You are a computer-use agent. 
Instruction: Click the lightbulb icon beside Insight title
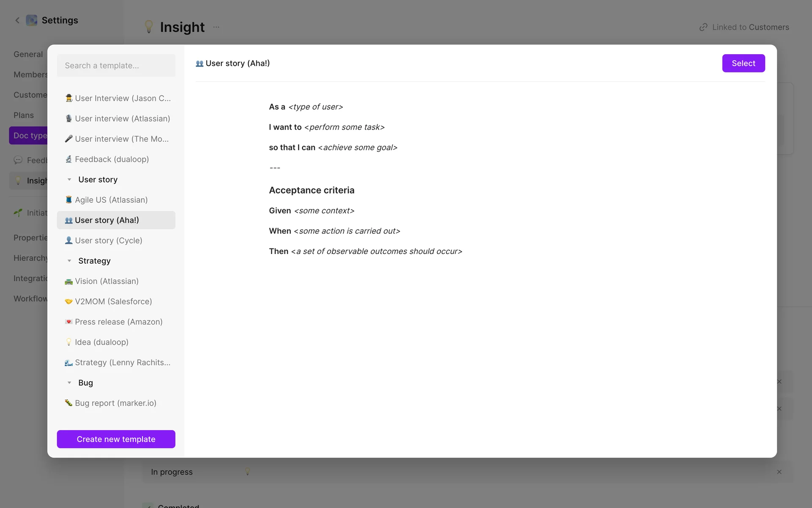(x=148, y=27)
